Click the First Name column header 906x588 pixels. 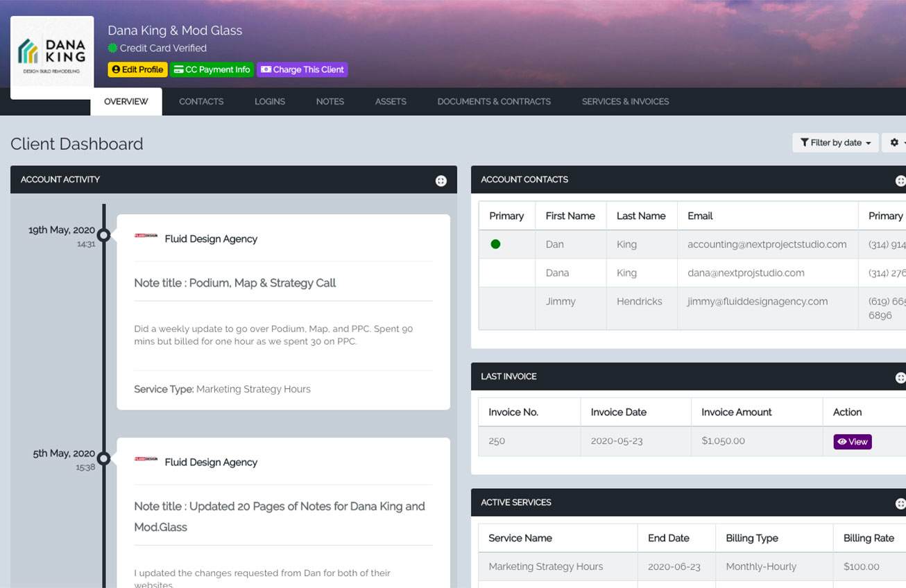(x=570, y=216)
